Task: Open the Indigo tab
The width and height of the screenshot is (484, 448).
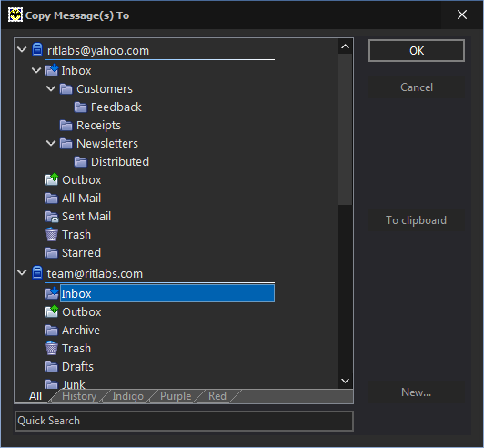Action: click(127, 396)
